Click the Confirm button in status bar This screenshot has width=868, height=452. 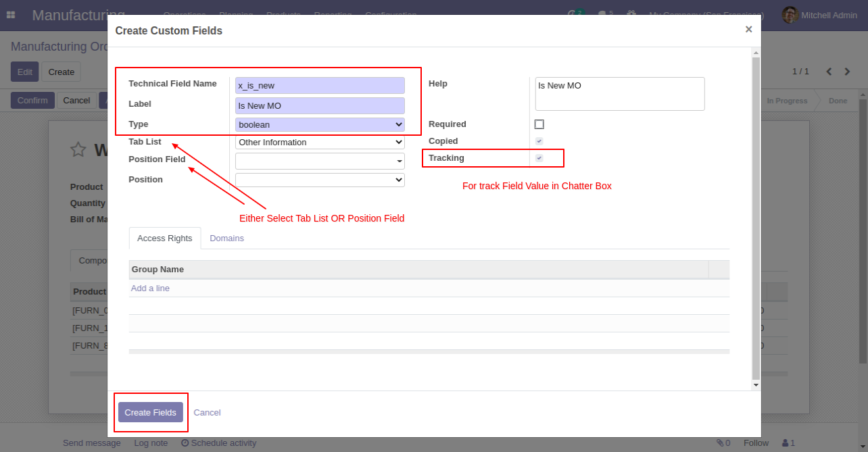pyautogui.click(x=32, y=101)
